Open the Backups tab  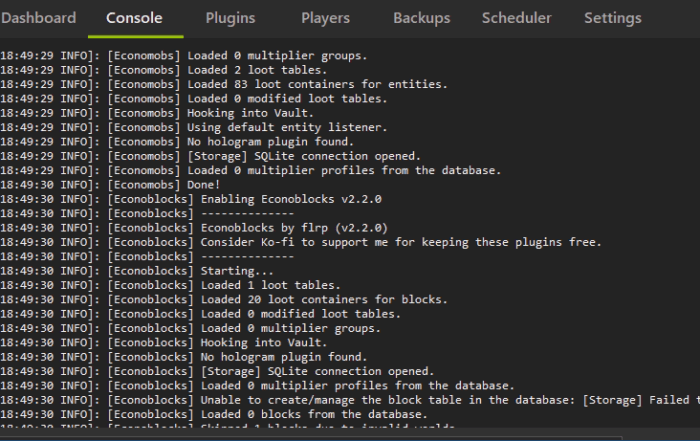pyautogui.click(x=421, y=18)
